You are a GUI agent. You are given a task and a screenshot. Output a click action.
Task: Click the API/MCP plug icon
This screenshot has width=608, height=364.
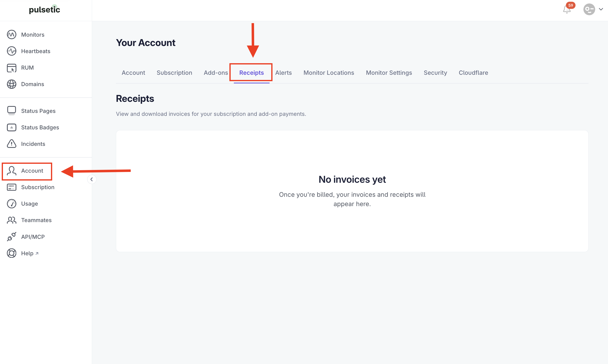point(12,237)
